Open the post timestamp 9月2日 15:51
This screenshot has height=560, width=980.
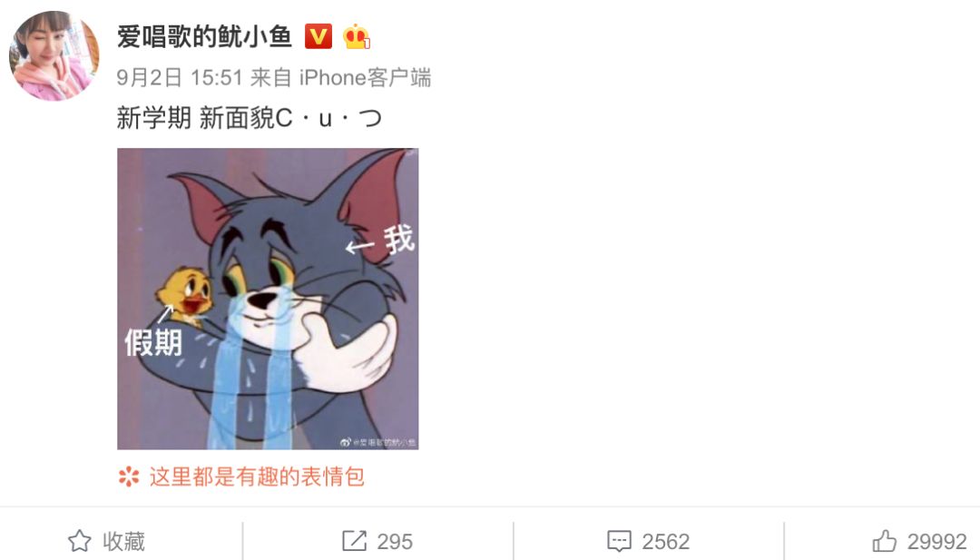coord(180,78)
